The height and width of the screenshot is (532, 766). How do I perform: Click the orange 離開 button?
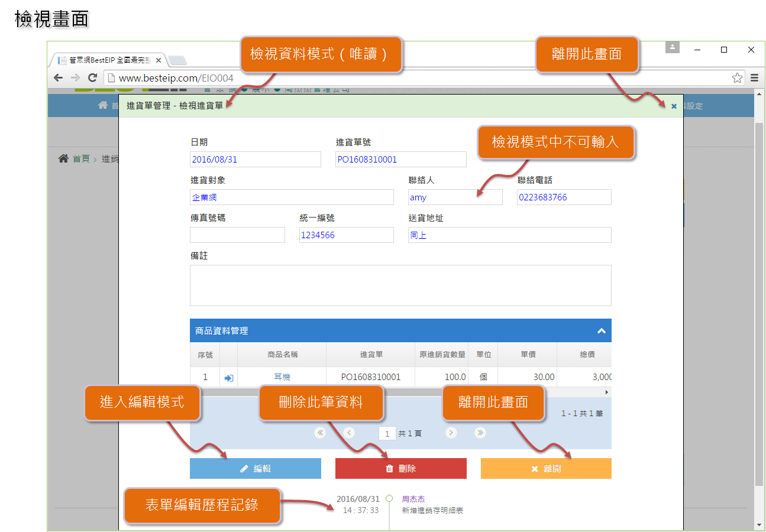(x=546, y=468)
